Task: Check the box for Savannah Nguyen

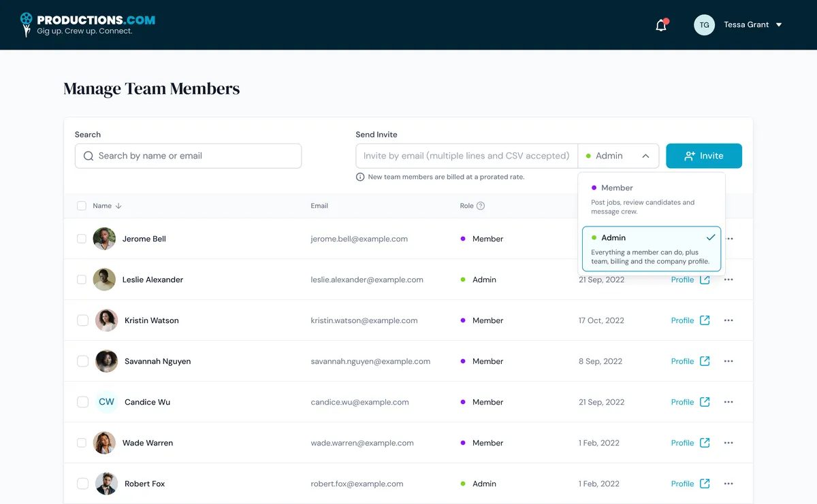Action: 82,361
